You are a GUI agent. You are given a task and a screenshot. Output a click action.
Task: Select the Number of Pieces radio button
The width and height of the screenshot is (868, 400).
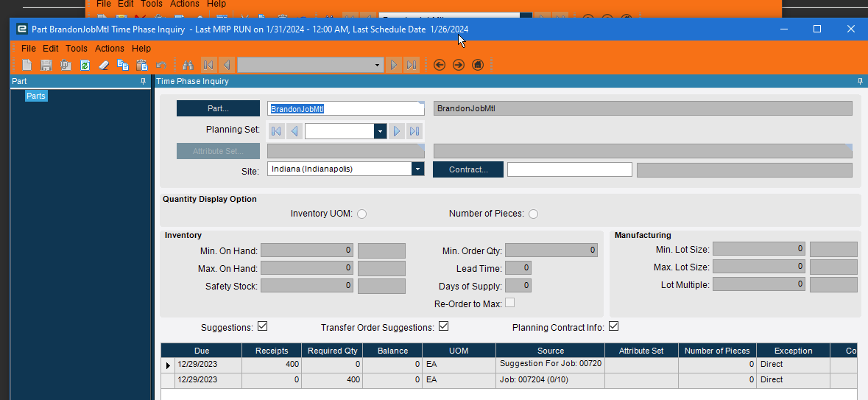(x=533, y=214)
